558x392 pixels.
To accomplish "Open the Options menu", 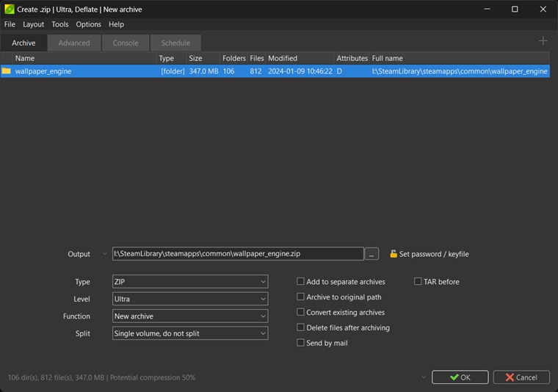I will click(88, 24).
